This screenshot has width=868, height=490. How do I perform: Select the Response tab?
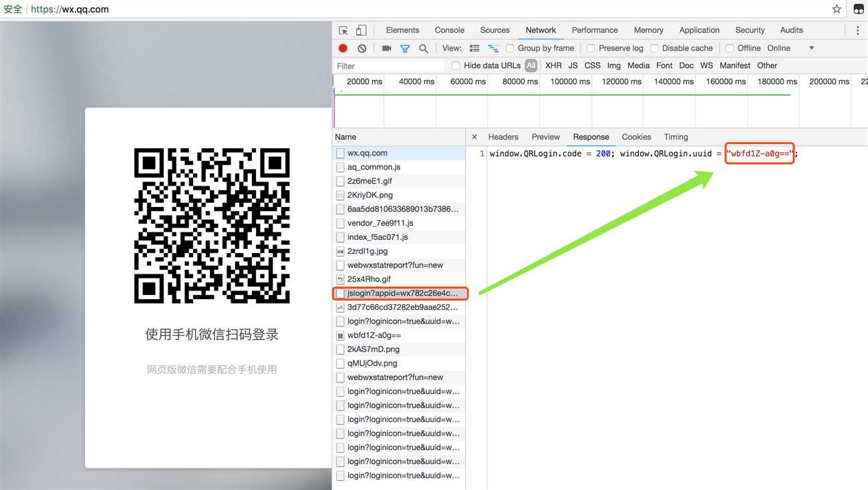tap(591, 137)
